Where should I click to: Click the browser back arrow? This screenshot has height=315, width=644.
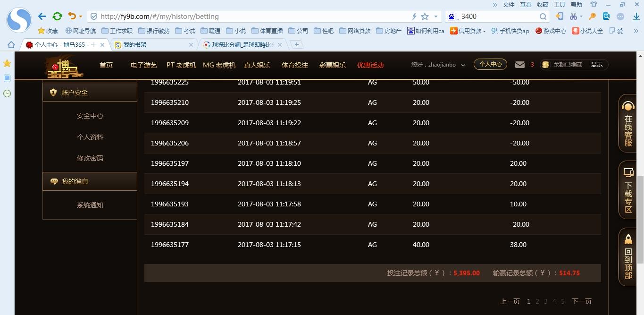42,17
